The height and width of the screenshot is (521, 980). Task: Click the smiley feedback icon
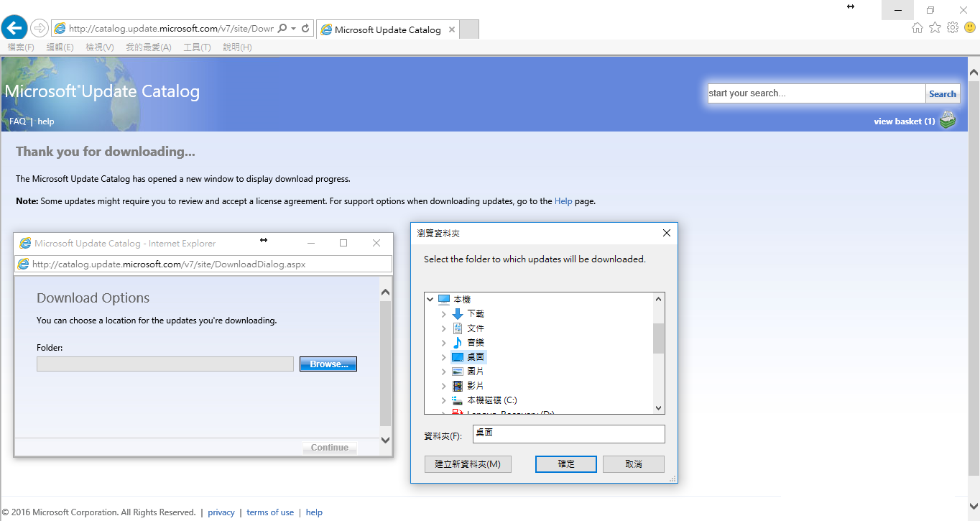coord(970,27)
